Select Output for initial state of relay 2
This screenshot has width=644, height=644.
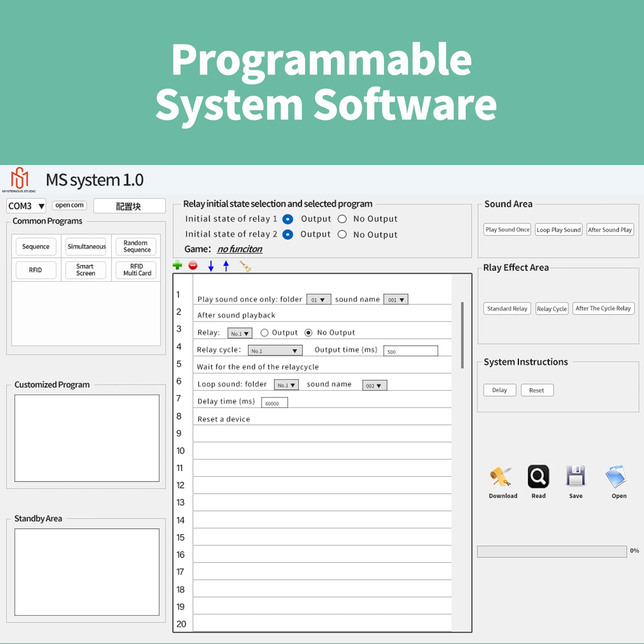[x=288, y=234]
